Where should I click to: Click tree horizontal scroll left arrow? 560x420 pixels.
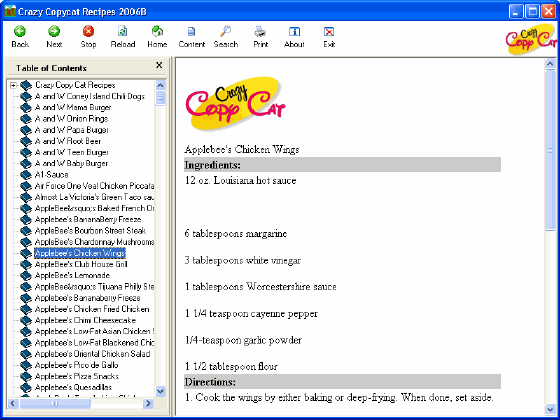(13, 404)
